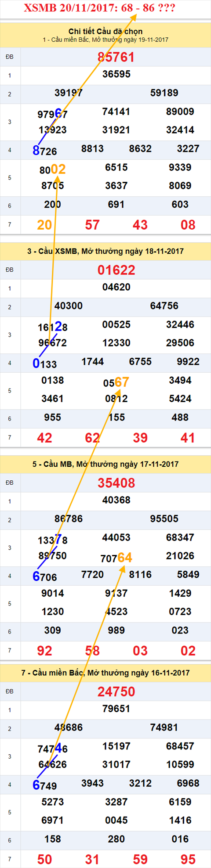Click second prize number 64756
Viewport: 211px width, 868px height.
pyautogui.click(x=164, y=306)
